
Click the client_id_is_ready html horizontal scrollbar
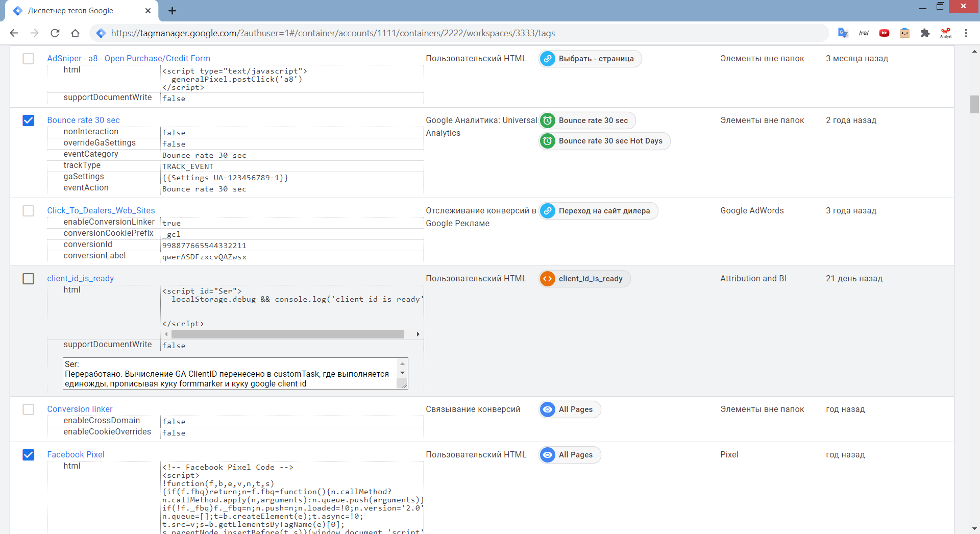point(287,334)
